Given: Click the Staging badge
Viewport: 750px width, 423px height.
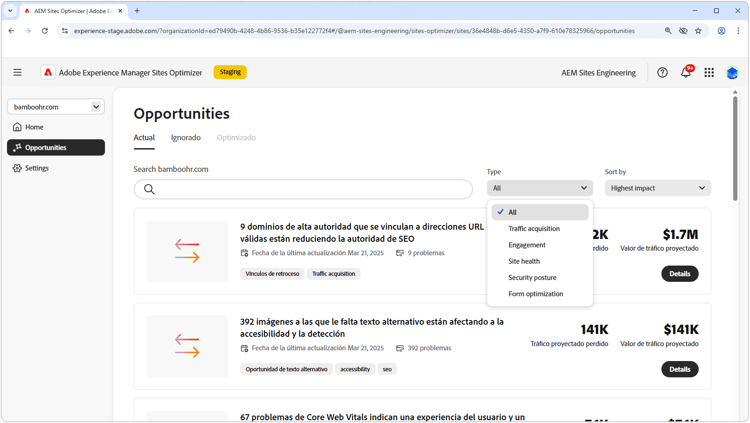Looking at the screenshot, I should coord(230,72).
